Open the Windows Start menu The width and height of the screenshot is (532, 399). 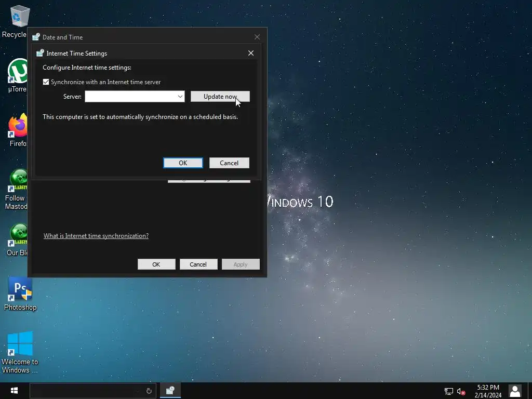(14, 391)
